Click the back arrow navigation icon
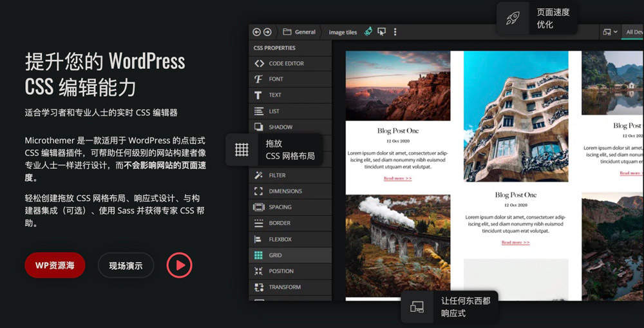This screenshot has width=644, height=328. [257, 32]
